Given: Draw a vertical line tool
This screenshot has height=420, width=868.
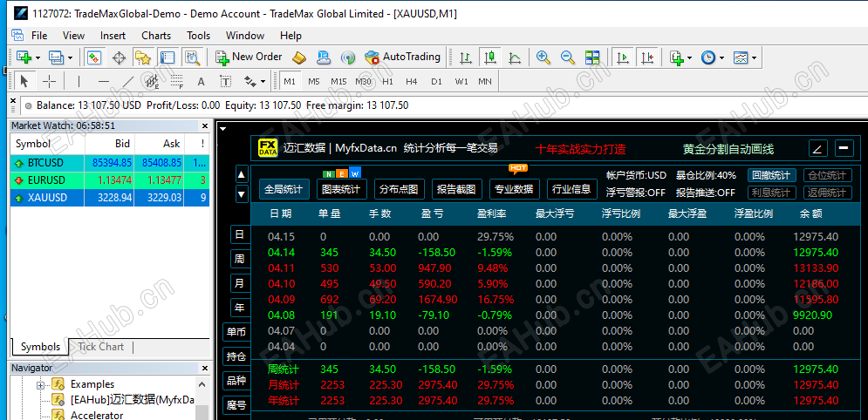Looking at the screenshot, I should coord(79,82).
